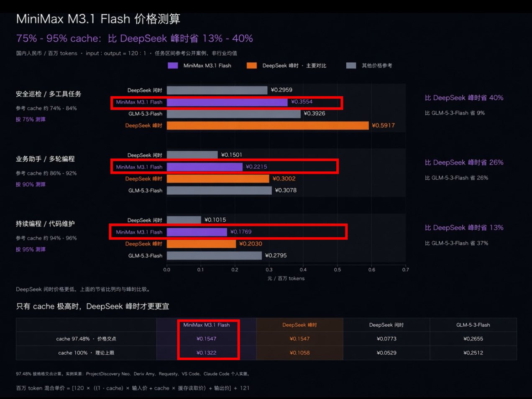Click the bar value '¥0.1769'
The height and width of the screenshot is (399, 532).
coord(241,232)
